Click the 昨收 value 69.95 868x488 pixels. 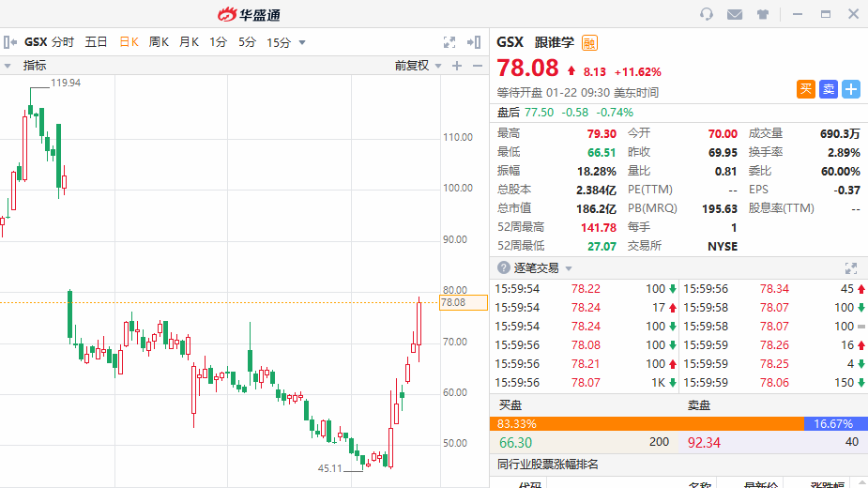723,152
